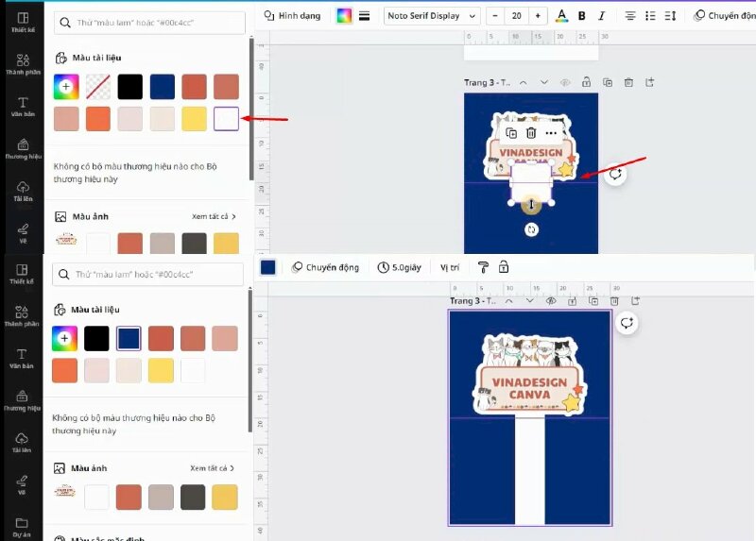Click Xem tất cả link in upper Màu ảnh

coord(212,216)
